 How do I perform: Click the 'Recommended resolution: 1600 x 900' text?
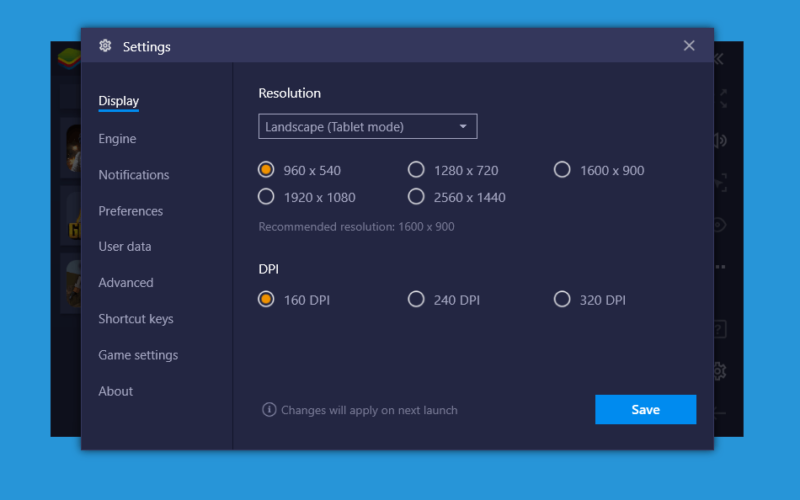[x=356, y=227]
